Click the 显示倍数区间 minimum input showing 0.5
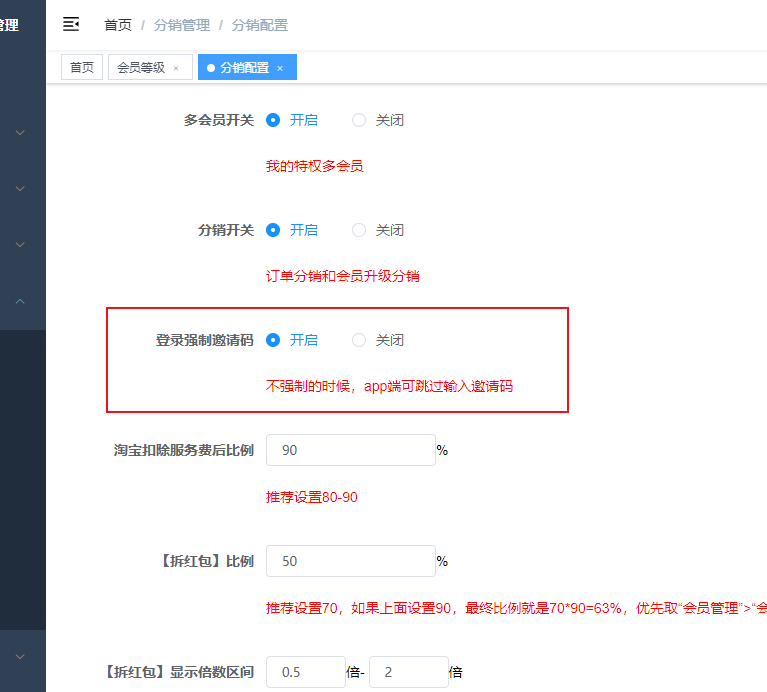The image size is (767, 692). 305,672
